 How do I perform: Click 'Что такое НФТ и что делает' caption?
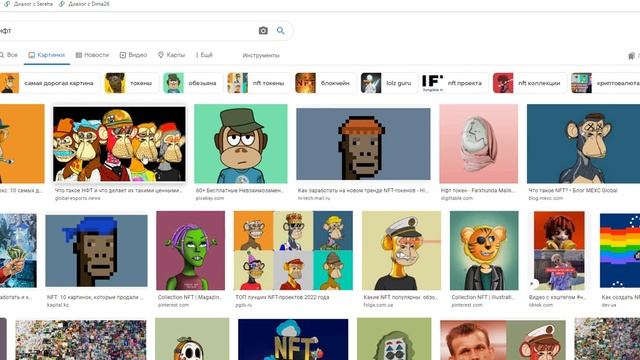click(118, 191)
